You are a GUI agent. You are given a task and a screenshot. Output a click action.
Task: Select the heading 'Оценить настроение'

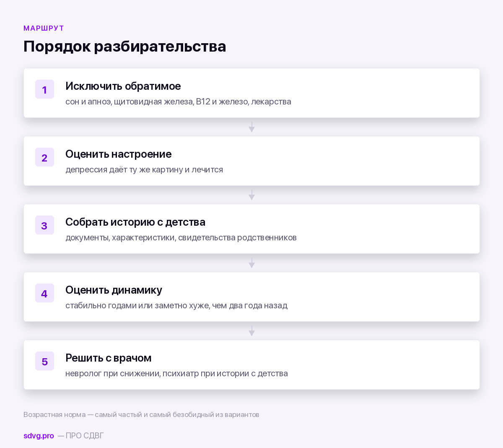click(118, 154)
